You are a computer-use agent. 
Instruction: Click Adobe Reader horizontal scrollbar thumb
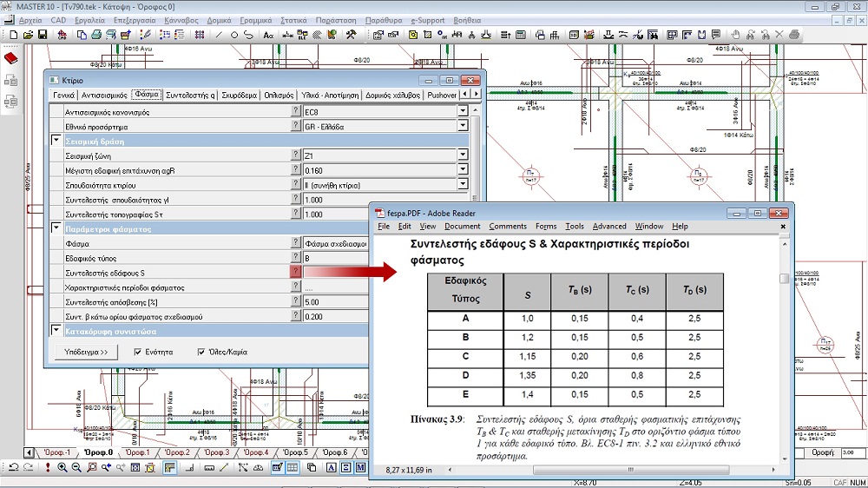click(630, 470)
